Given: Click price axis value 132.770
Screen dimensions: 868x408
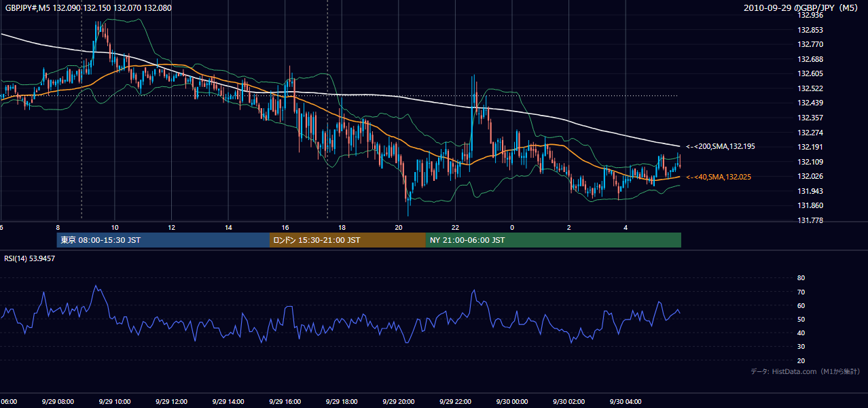Looking at the screenshot, I should (x=810, y=44).
